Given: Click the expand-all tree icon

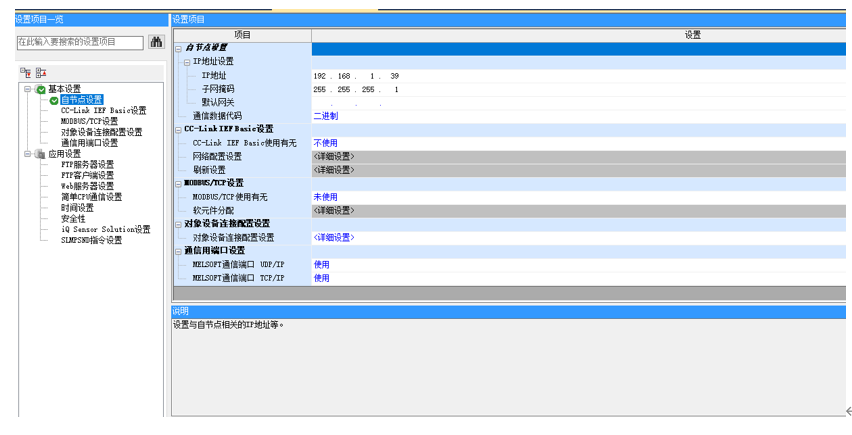Looking at the screenshot, I should tap(26, 72).
